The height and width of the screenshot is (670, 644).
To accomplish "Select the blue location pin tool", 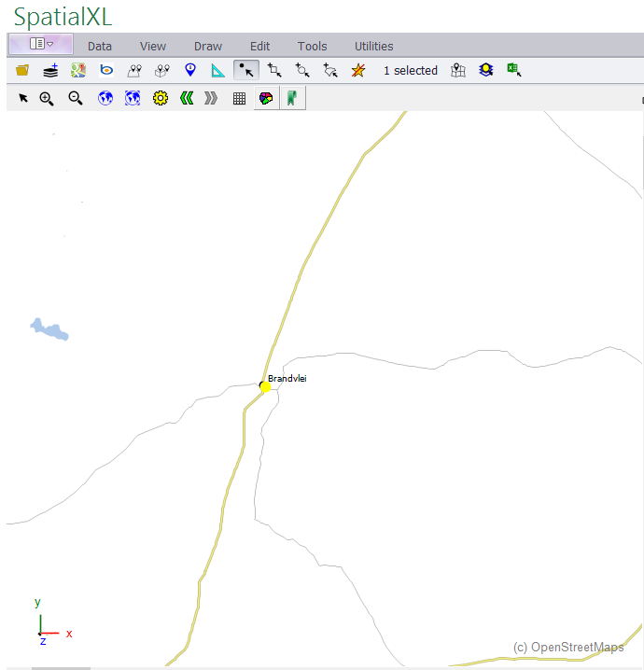I will (190, 70).
